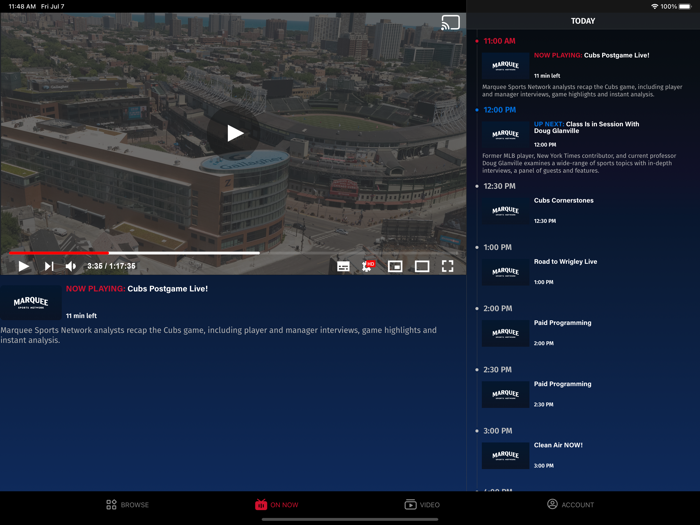
Task: Open the Account tab
Action: click(x=571, y=504)
